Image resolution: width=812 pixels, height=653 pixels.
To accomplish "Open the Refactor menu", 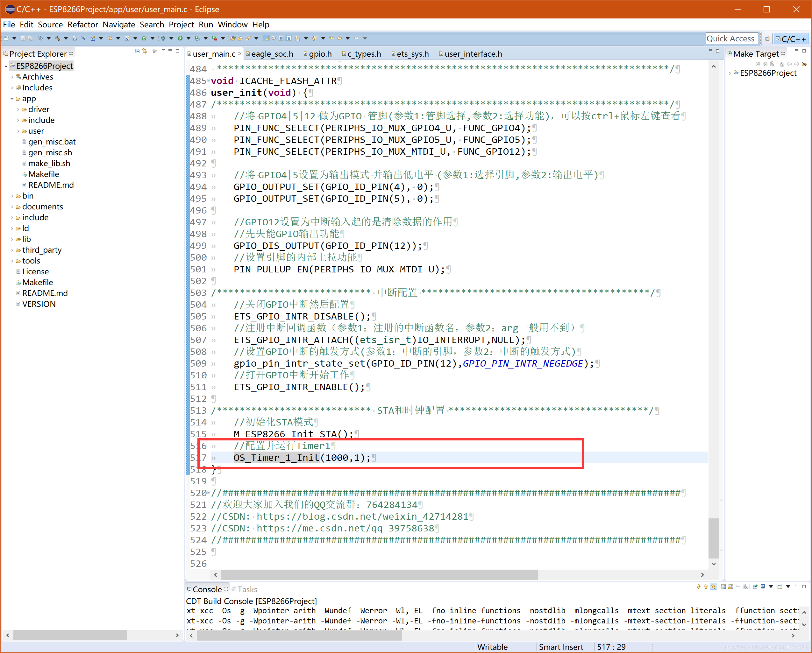I will point(83,25).
